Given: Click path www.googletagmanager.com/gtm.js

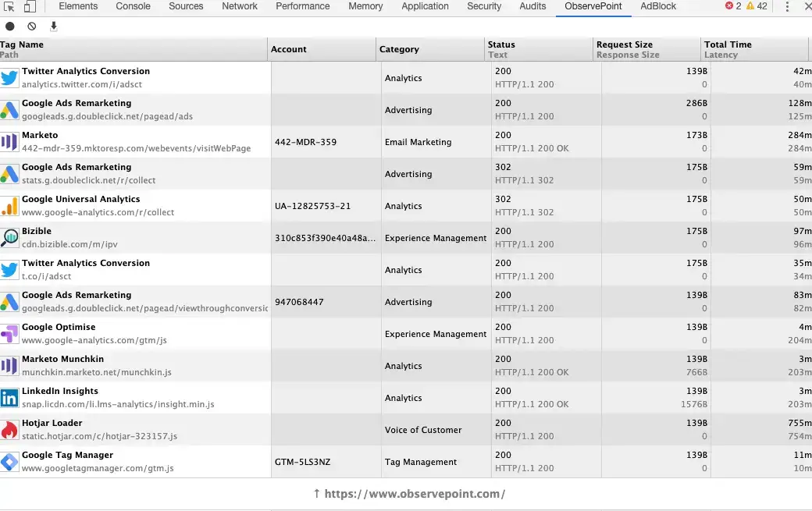Looking at the screenshot, I should click(x=98, y=468).
